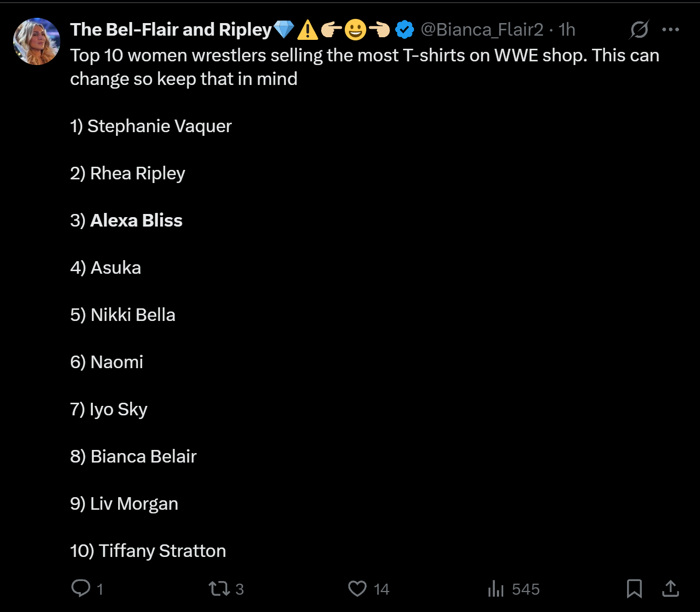Click the blue verified badge

pos(405,29)
